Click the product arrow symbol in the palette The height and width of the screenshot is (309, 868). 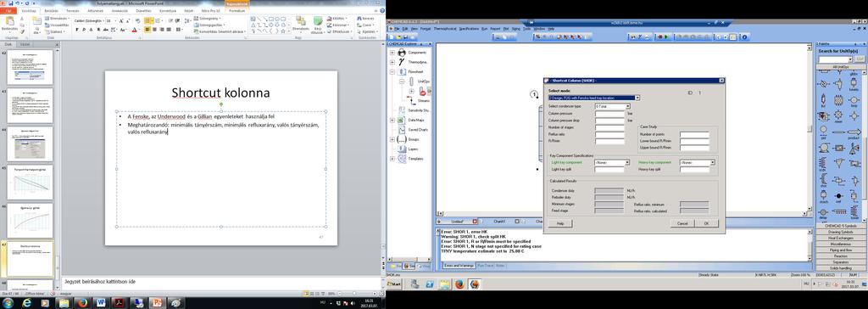click(854, 132)
